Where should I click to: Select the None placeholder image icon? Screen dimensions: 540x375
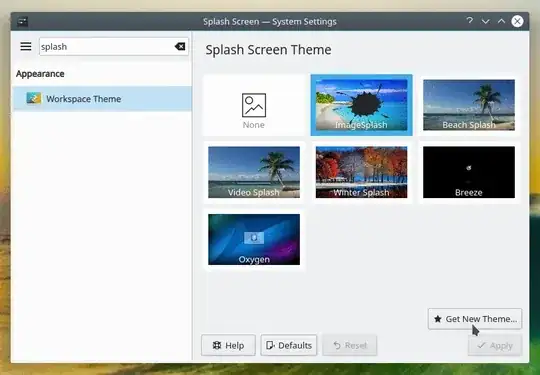[x=254, y=105]
